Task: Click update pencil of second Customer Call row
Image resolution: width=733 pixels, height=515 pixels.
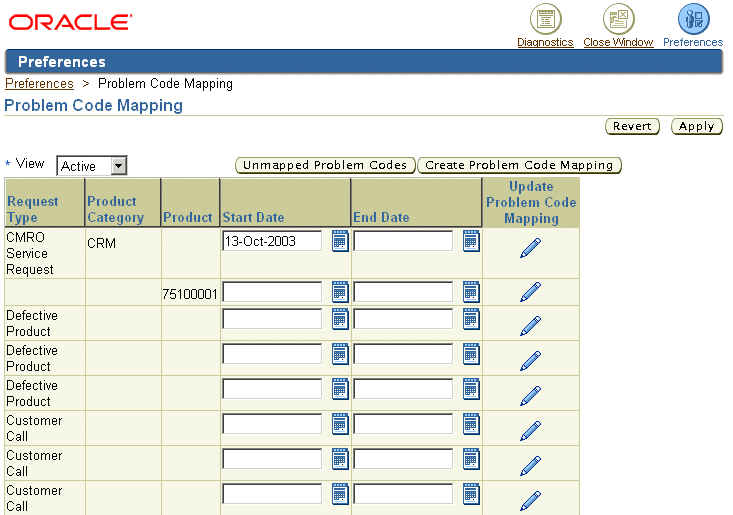Action: (x=531, y=466)
